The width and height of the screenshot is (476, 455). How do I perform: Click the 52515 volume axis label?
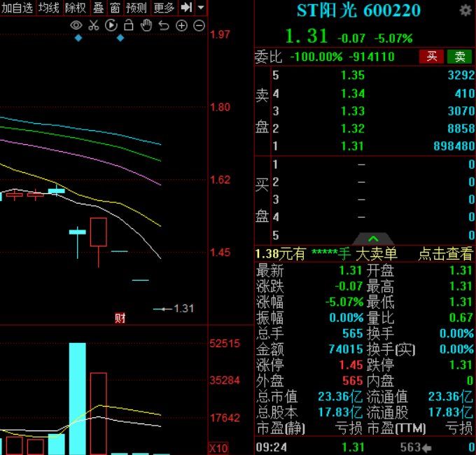click(x=225, y=344)
